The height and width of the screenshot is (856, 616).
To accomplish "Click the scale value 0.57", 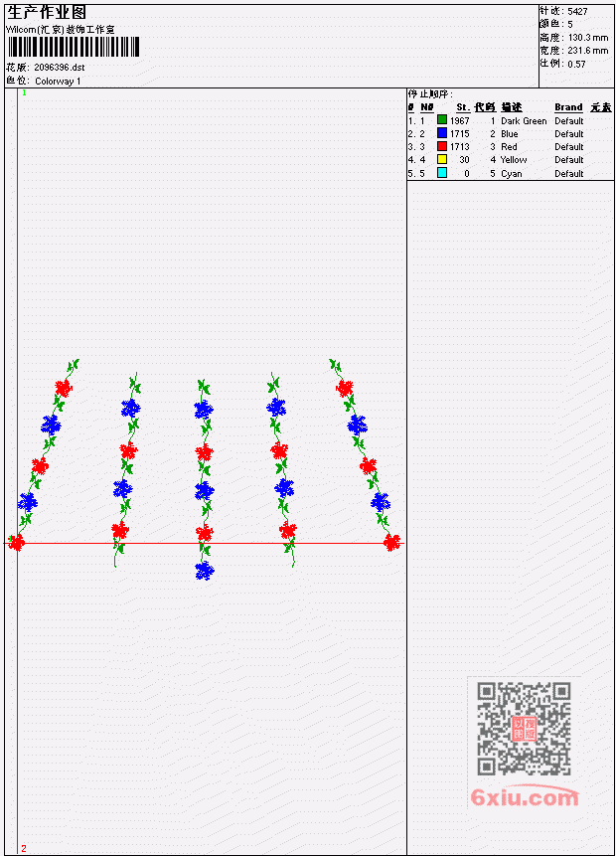I will tap(576, 65).
